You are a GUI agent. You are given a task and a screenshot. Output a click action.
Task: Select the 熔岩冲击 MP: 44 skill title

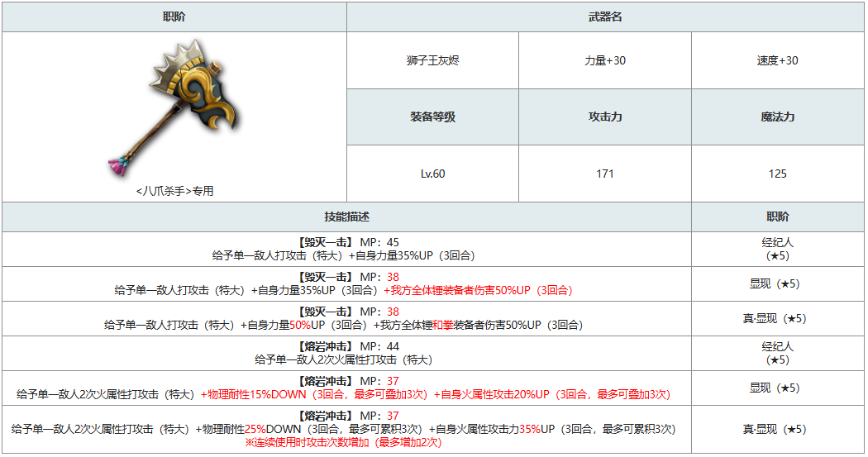[x=346, y=346]
